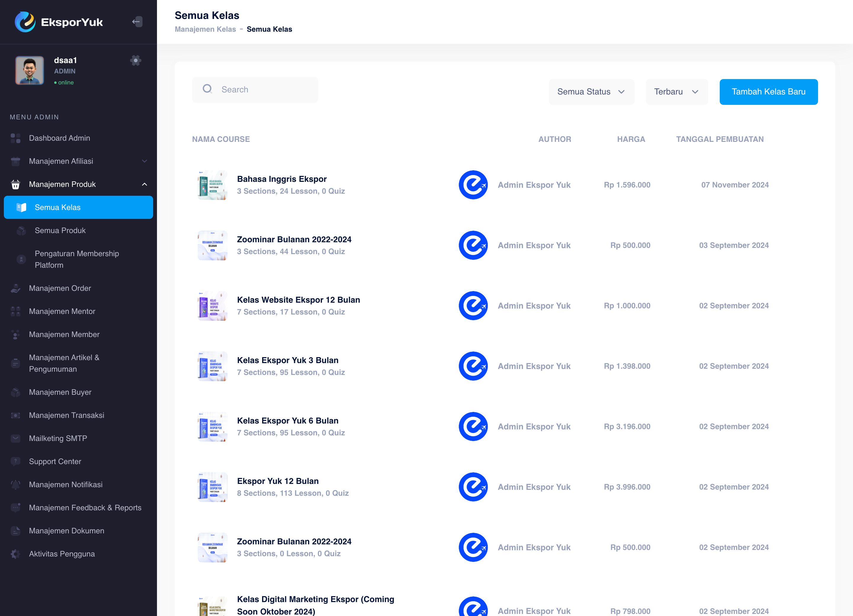Click the Semua Kelas book icon
Screen dimensions: 853x616
[x=21, y=207]
